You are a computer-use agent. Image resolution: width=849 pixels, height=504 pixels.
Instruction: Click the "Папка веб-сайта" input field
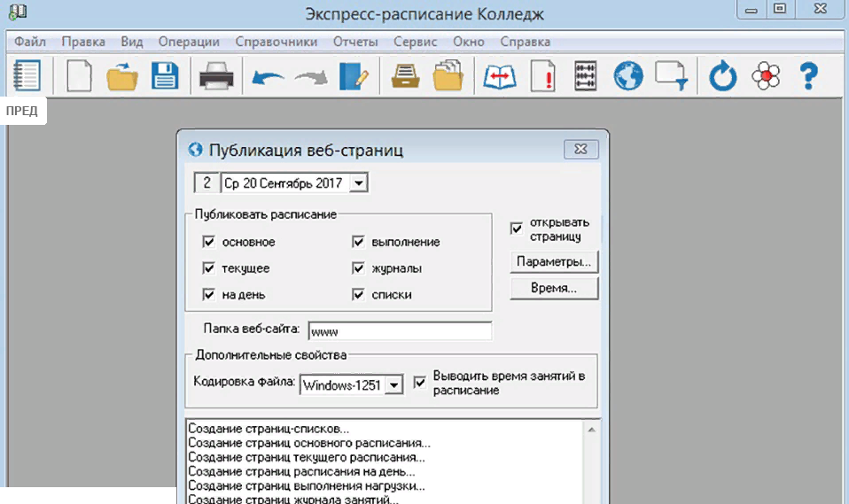pos(399,330)
